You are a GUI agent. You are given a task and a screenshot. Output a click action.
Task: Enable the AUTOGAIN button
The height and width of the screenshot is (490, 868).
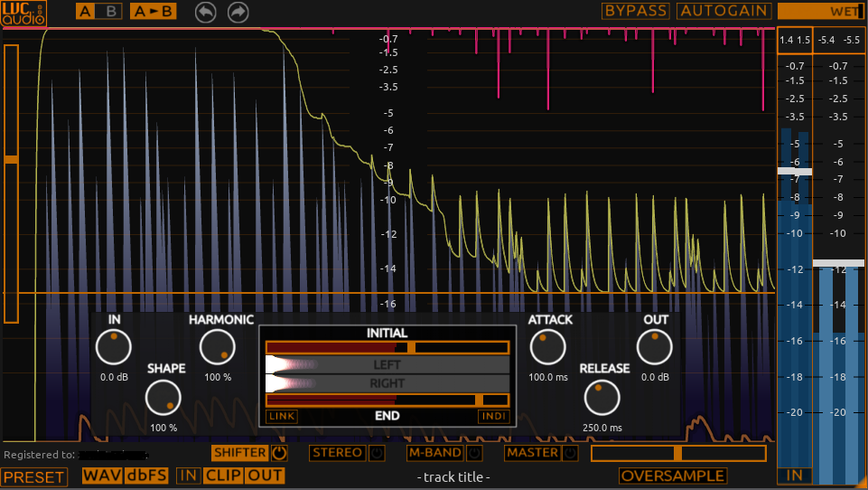pos(724,11)
